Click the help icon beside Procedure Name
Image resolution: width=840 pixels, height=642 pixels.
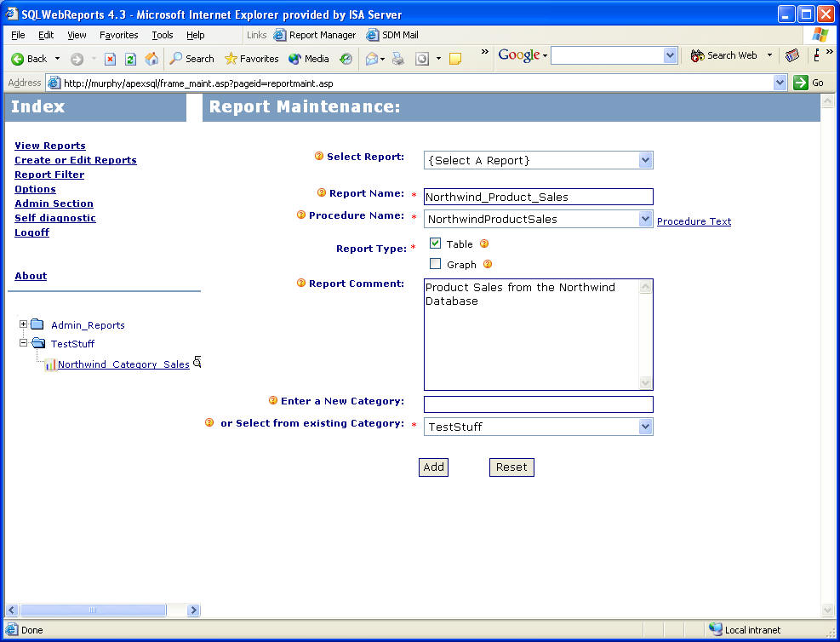[x=301, y=215]
